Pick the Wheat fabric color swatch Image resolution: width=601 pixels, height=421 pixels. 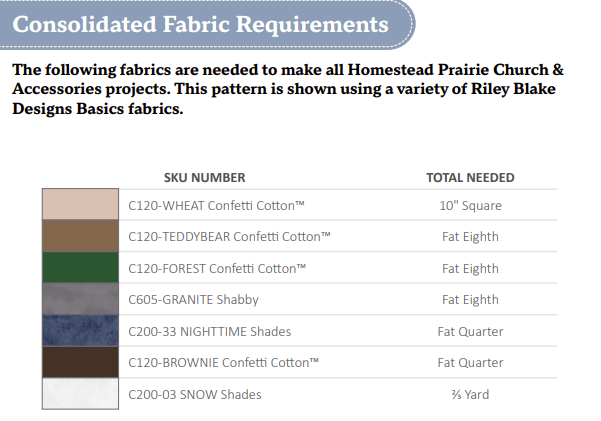(x=81, y=205)
